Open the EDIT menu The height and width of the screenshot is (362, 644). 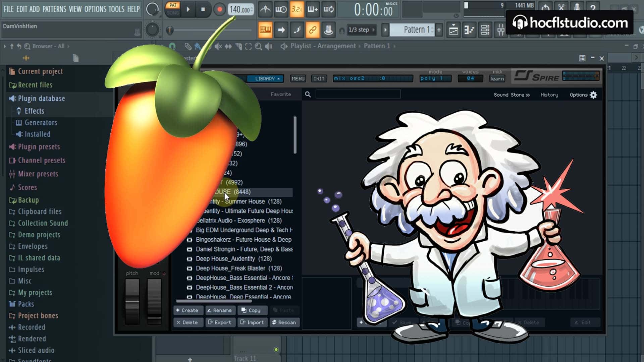click(x=21, y=9)
